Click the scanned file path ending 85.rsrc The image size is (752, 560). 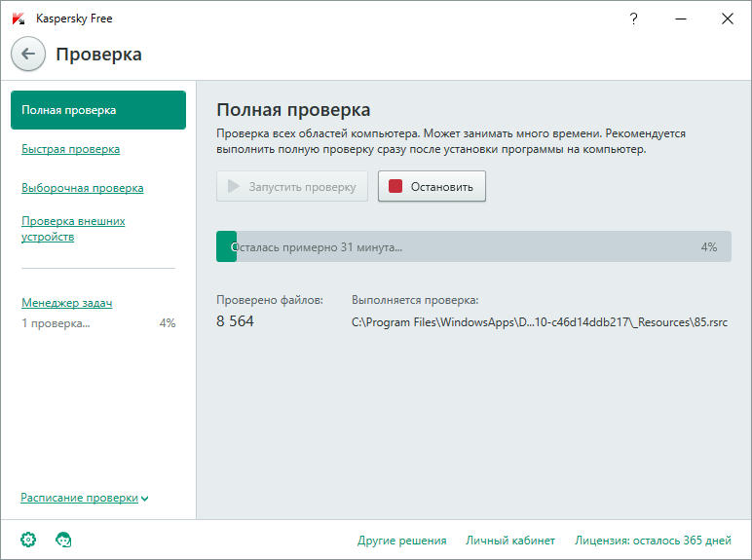point(540,322)
